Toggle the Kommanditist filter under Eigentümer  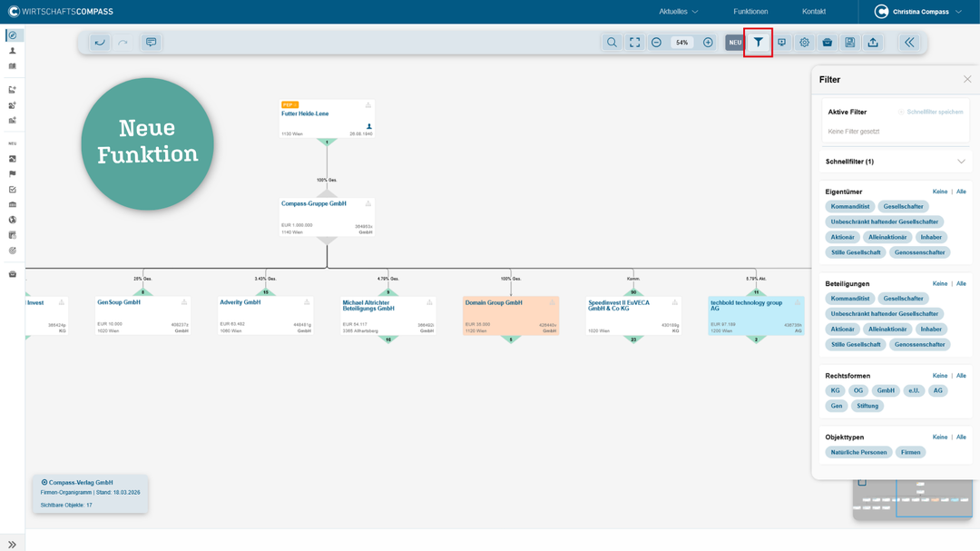(x=850, y=207)
